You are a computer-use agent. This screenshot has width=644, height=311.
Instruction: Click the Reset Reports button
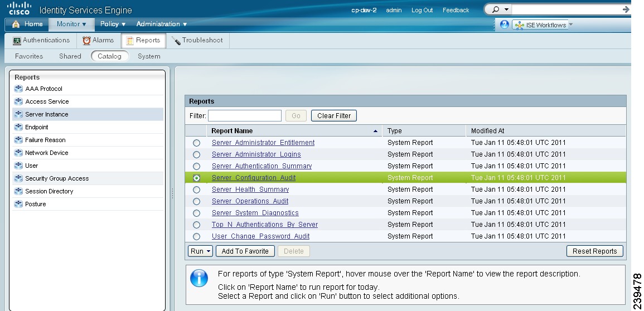click(x=595, y=251)
